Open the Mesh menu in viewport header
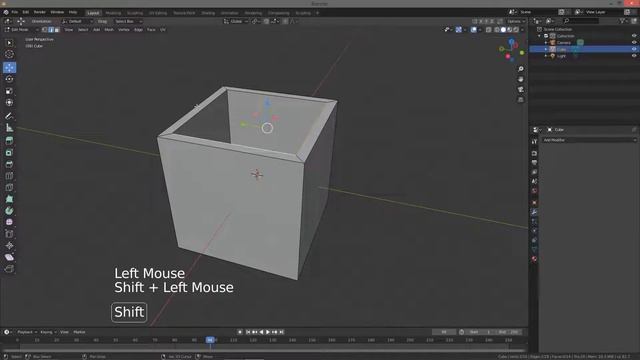Image resolution: width=640 pixels, height=360 pixels. [109, 30]
